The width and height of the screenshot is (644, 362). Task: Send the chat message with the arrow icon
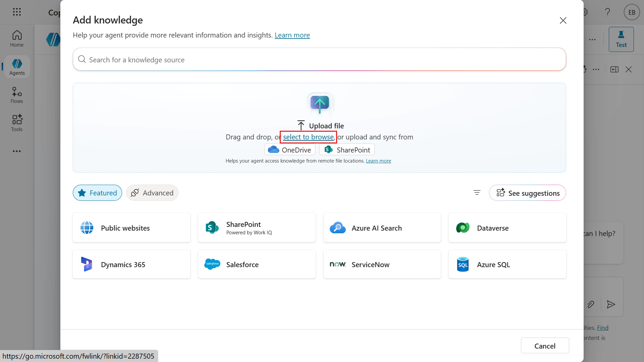(611, 304)
